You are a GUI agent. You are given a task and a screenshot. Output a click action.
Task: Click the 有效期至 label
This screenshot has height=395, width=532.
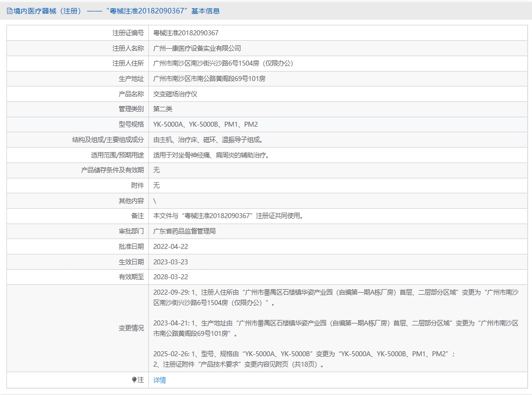[x=132, y=277]
